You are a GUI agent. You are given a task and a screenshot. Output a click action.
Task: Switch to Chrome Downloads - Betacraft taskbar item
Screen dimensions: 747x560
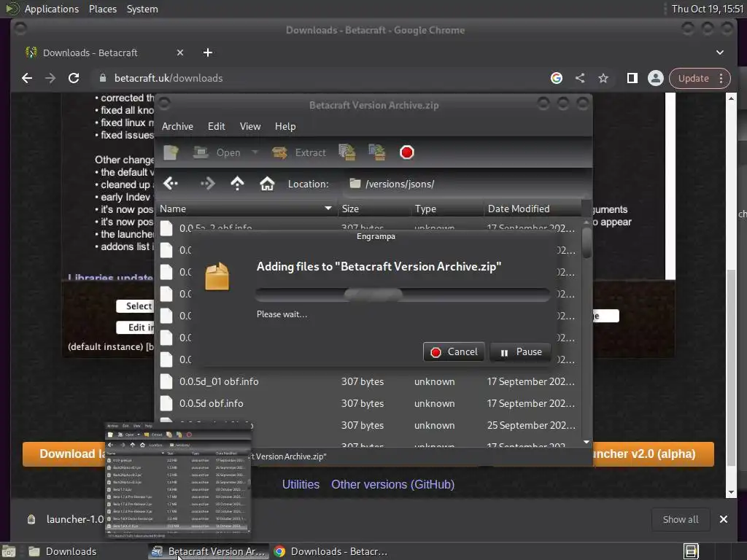330,551
